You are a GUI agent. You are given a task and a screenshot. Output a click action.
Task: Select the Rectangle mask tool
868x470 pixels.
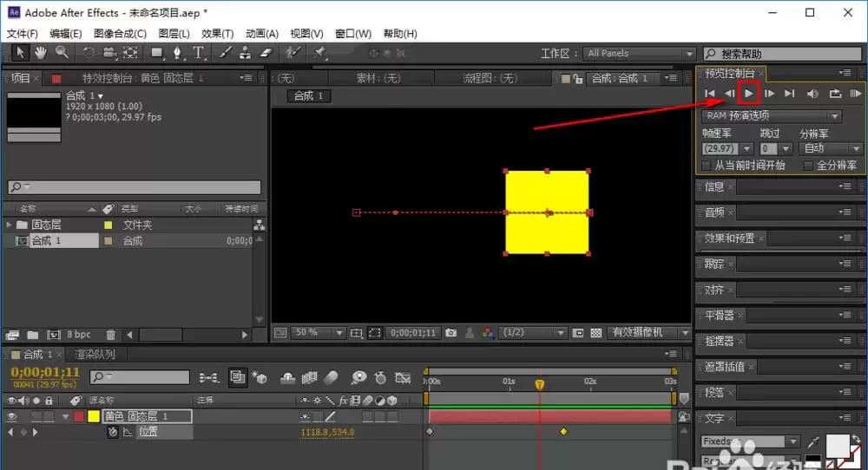pos(157,53)
